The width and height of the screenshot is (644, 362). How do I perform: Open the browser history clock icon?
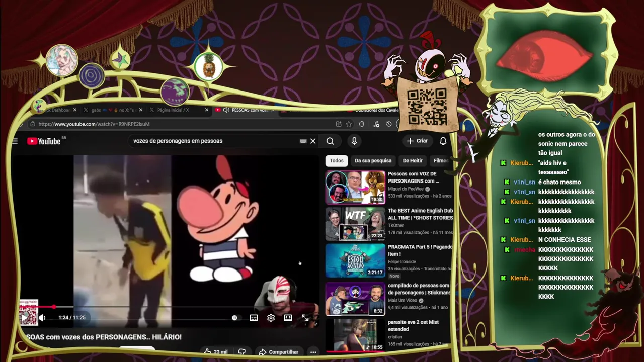(389, 124)
